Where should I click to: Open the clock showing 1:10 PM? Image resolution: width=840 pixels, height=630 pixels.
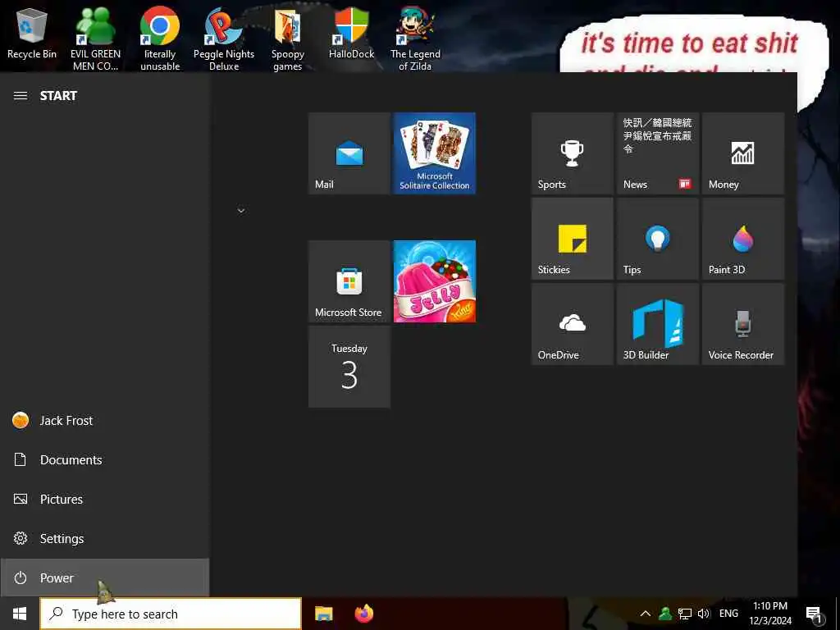770,614
